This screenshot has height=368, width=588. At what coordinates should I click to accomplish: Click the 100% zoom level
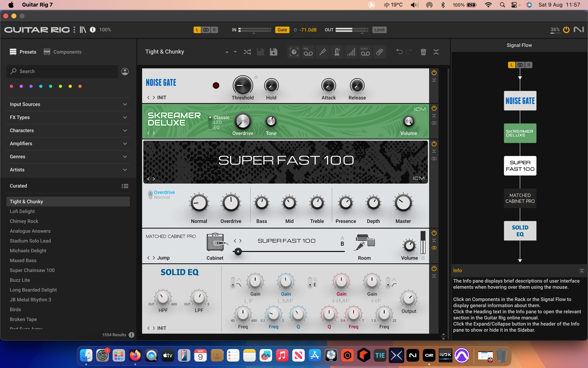[x=105, y=30]
